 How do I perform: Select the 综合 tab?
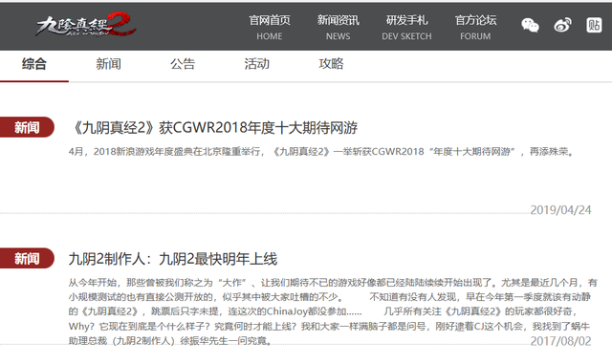pos(34,64)
